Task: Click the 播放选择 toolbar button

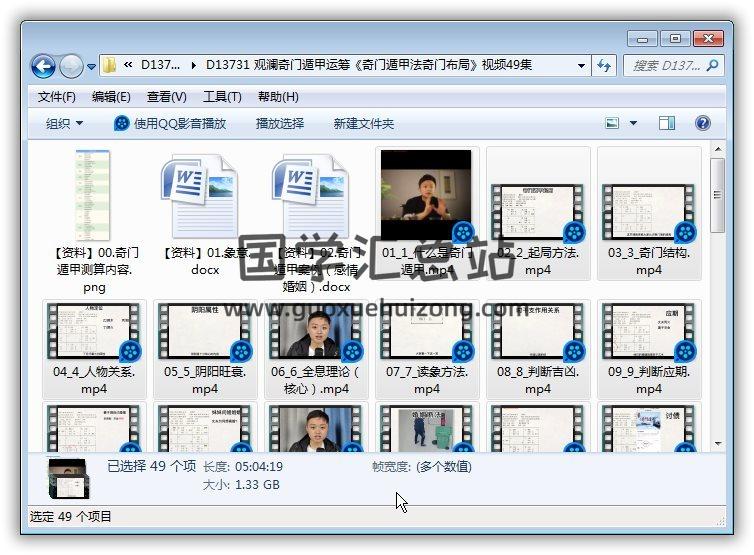Action: (x=280, y=124)
